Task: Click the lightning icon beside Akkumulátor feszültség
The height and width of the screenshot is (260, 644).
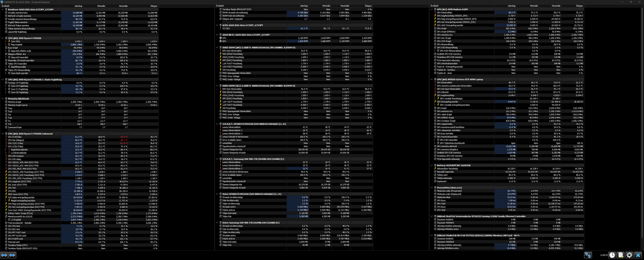Action: point(435,168)
